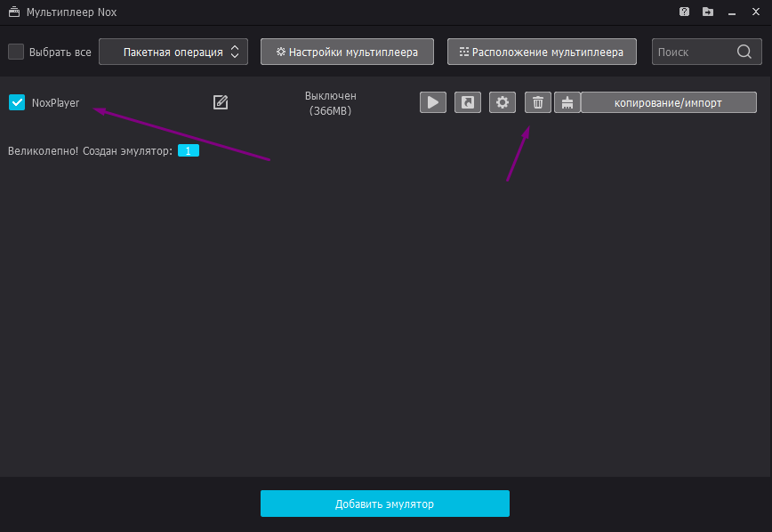The width and height of the screenshot is (772, 532).
Task: Click 'Добавить эмулятор' button
Action: pos(384,504)
